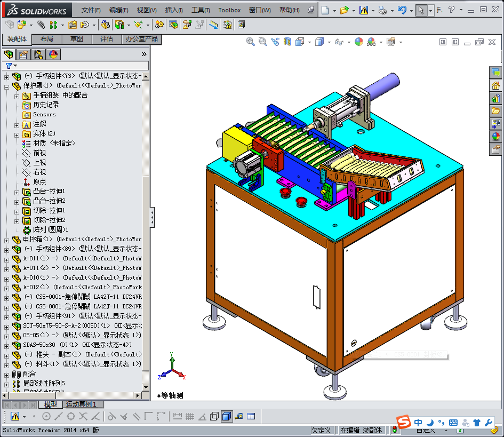Open the FeatureManager design tree tab
The image size is (504, 437).
(9, 54)
